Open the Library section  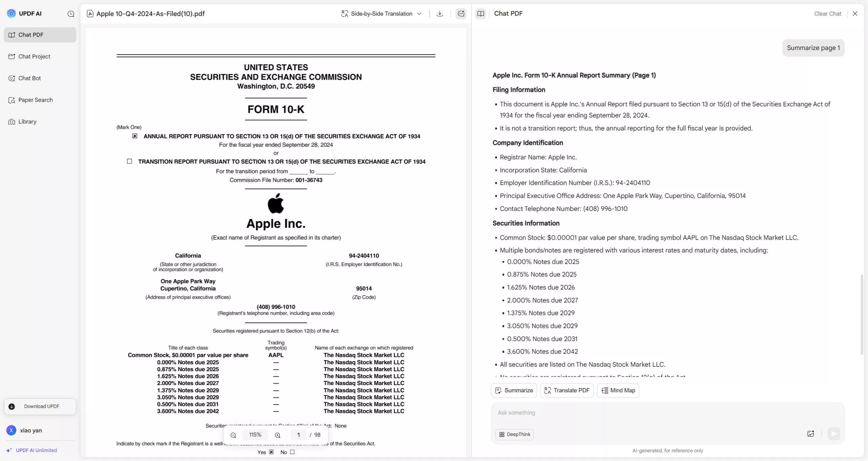27,121
